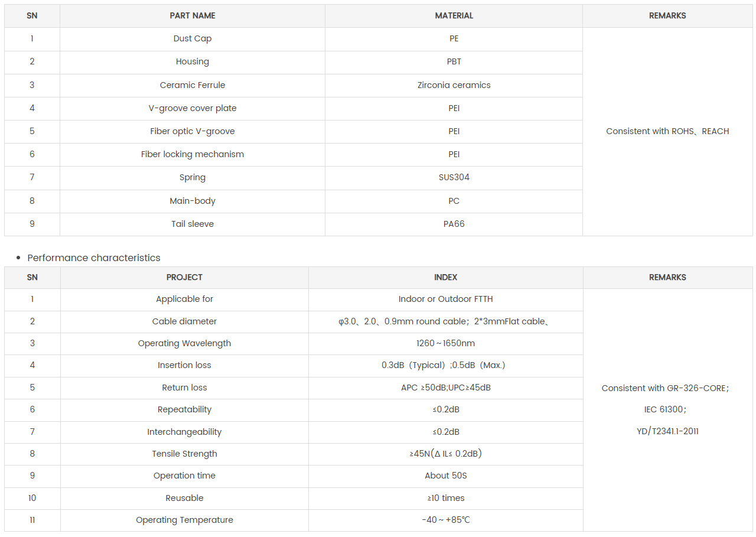The height and width of the screenshot is (537, 756).
Task: Select the V-groove cover plate cell
Action: [193, 108]
